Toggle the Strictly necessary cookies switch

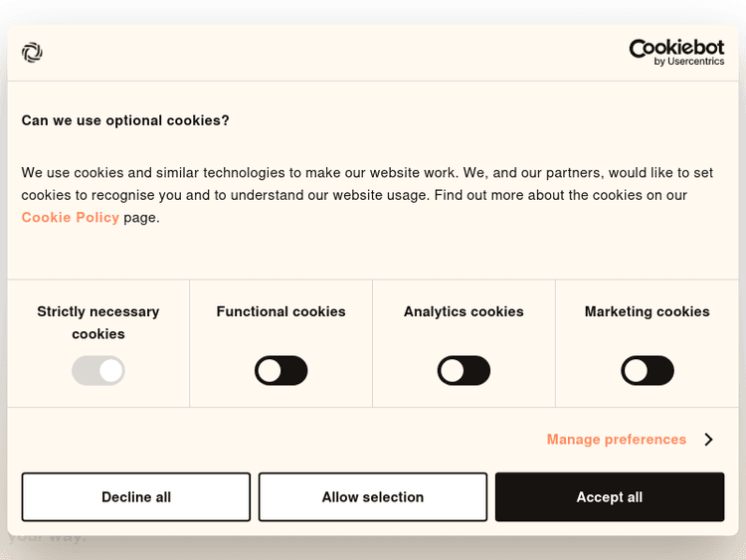tap(98, 371)
